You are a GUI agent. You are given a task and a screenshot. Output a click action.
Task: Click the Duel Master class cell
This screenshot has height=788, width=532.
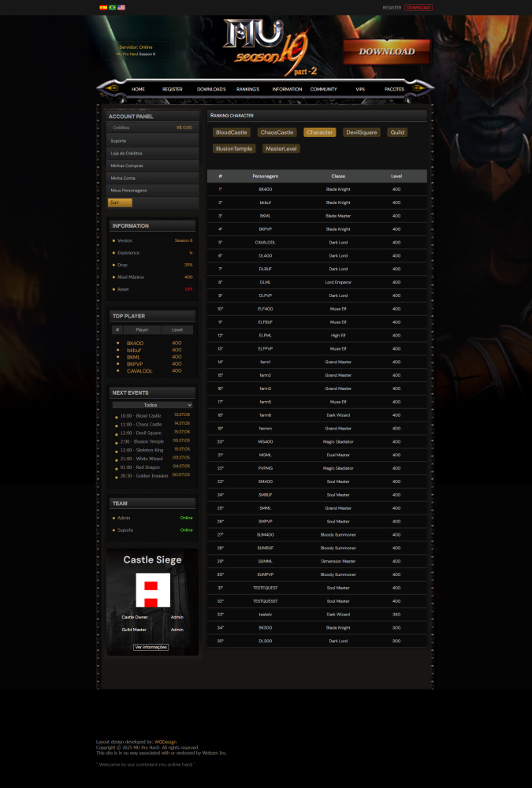338,455
